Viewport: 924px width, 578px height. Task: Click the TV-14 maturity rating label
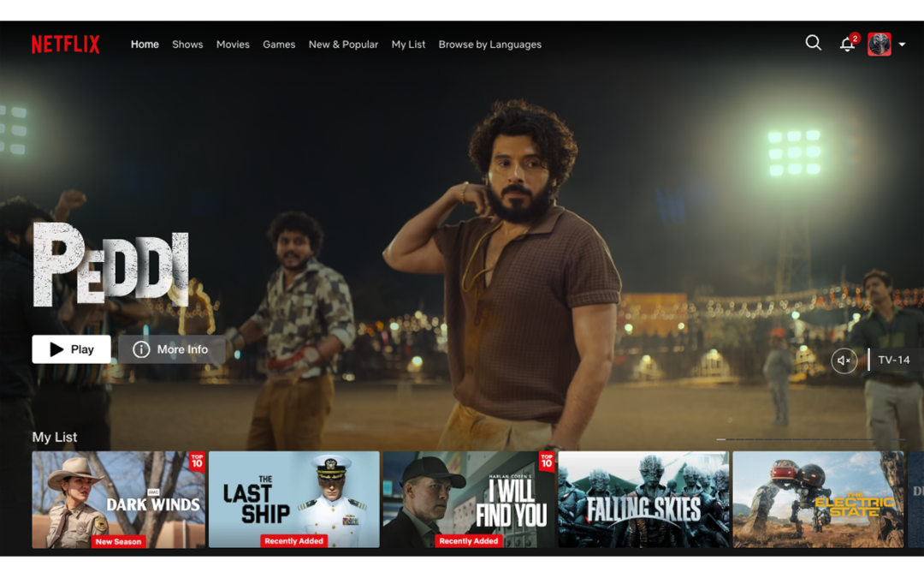tap(893, 360)
